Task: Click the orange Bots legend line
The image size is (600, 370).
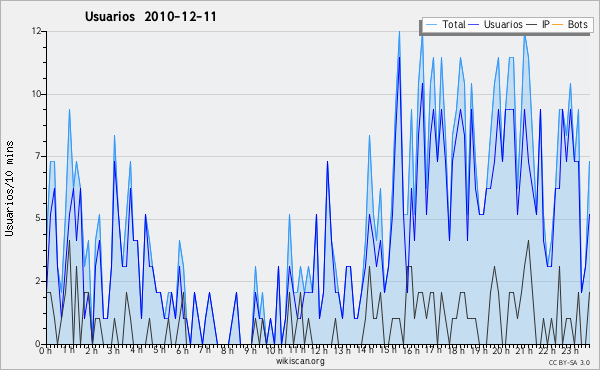Action: point(558,25)
